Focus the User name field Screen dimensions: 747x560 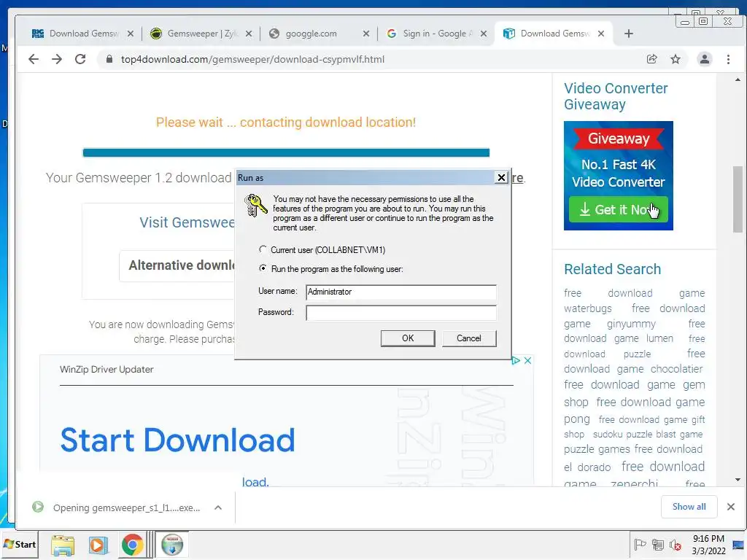tap(400, 292)
